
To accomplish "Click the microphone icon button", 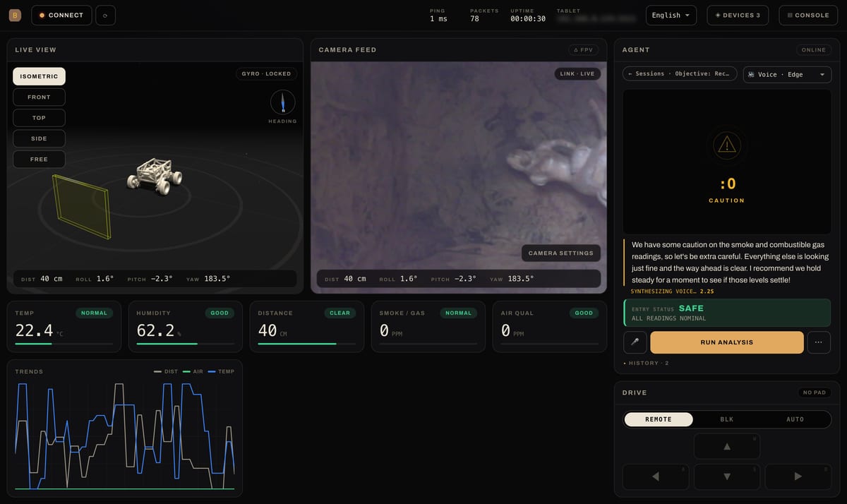I will point(635,342).
